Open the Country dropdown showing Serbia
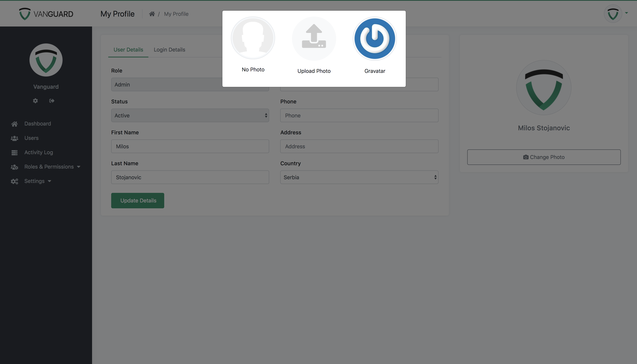637x364 pixels. click(x=359, y=177)
